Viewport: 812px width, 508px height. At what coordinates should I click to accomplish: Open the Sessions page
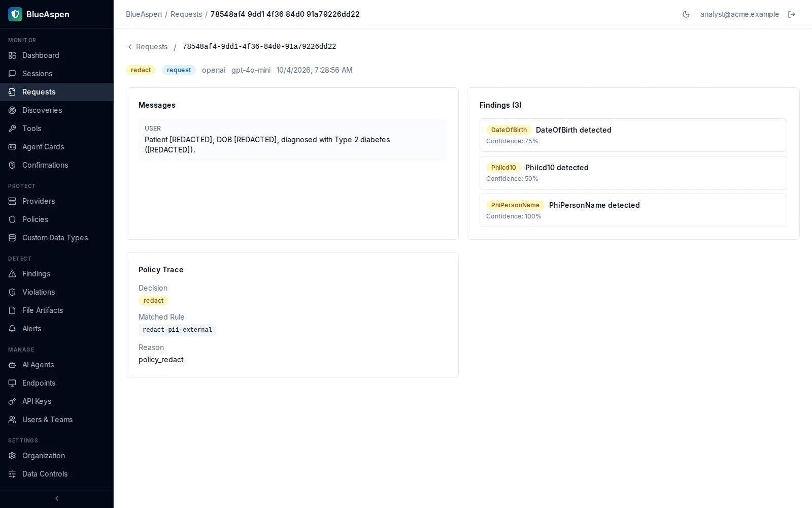pyautogui.click(x=57, y=74)
